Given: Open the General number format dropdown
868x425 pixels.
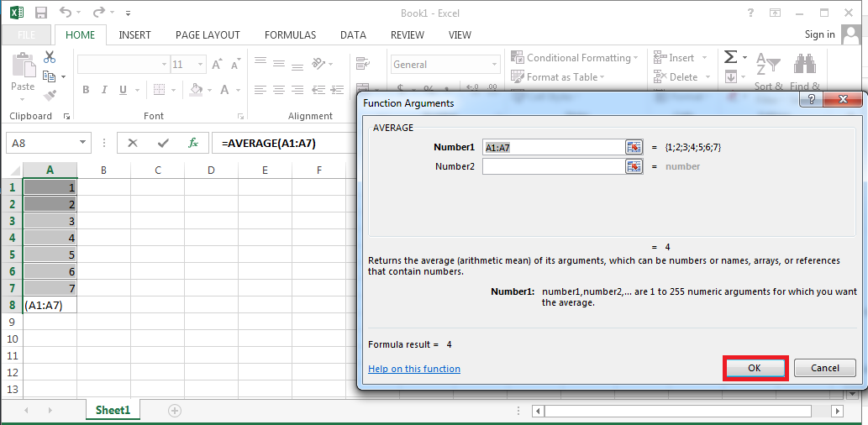Looking at the screenshot, I should [x=494, y=64].
